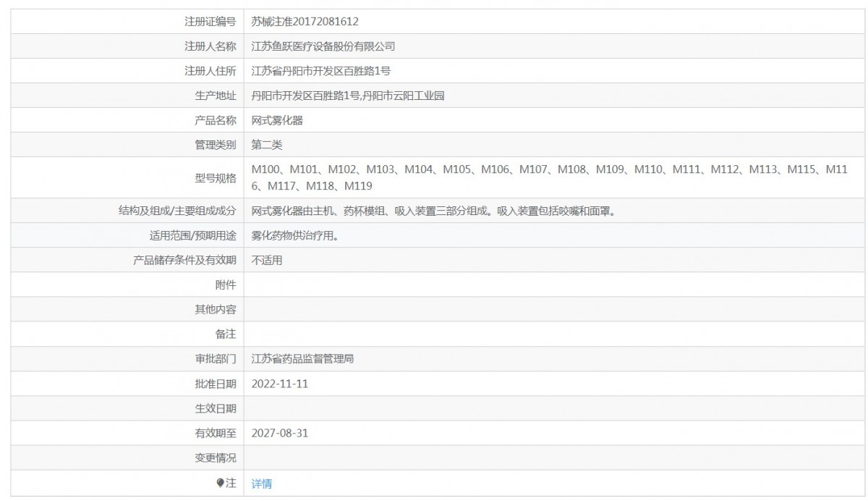This screenshot has height=501, width=868.
Task: Select expiry date 2027-08-31
Action: [x=280, y=433]
